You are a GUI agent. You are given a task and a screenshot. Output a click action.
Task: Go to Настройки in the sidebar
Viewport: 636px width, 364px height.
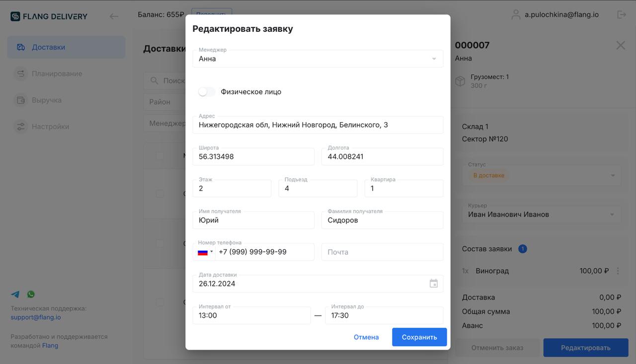tap(50, 127)
